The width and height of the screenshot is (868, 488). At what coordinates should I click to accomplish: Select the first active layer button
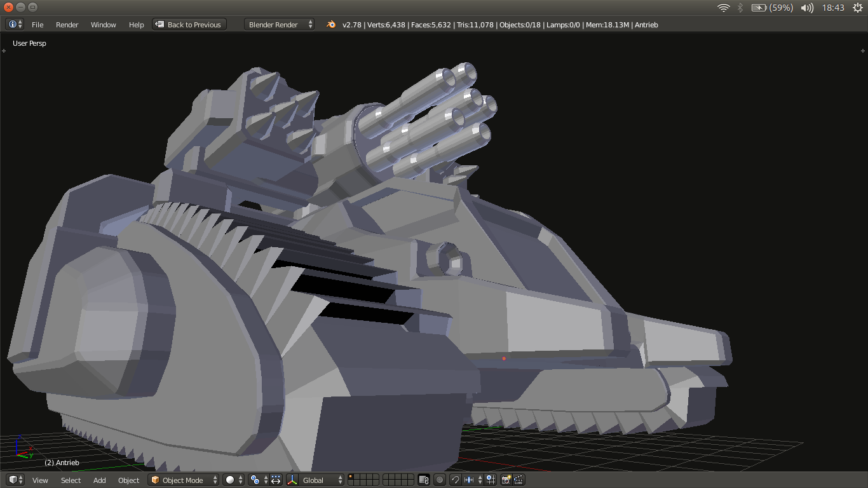pos(350,477)
